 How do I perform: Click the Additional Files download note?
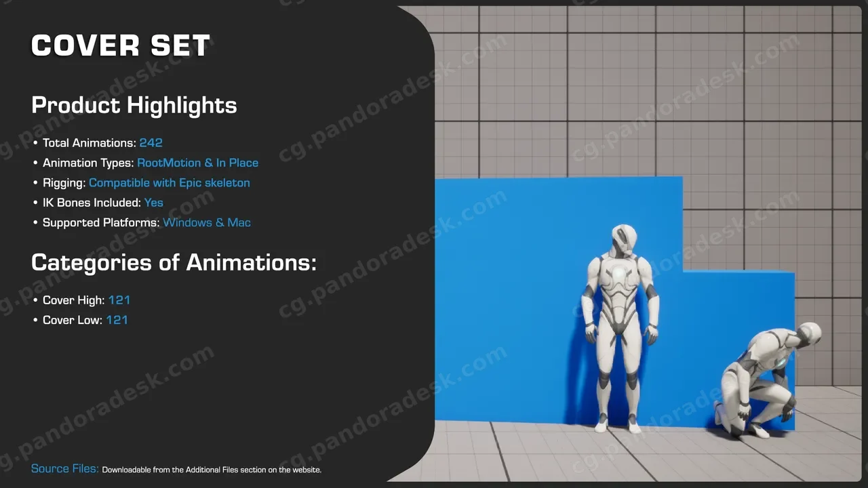click(x=212, y=470)
